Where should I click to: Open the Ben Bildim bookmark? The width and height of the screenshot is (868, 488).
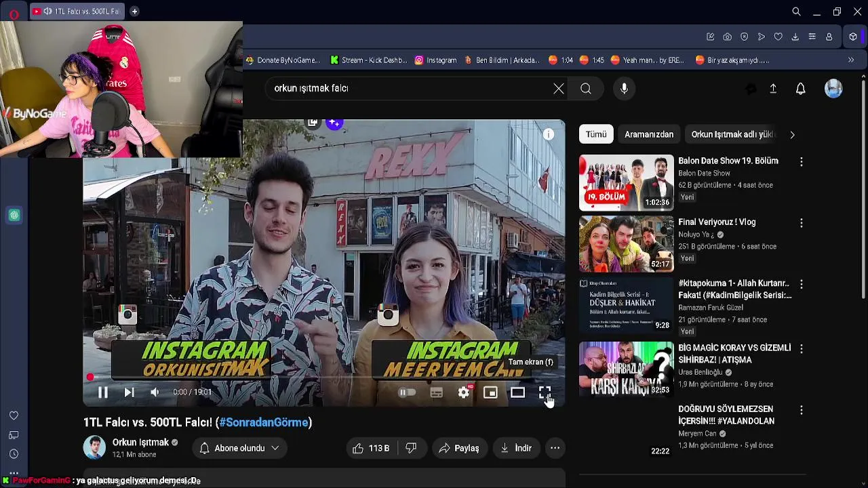tap(502, 60)
